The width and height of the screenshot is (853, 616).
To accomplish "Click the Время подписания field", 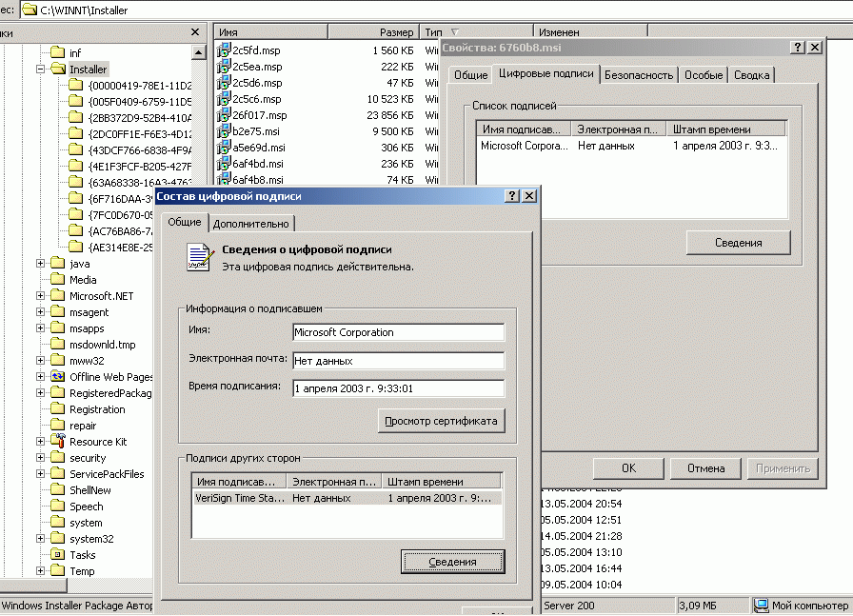I will [x=399, y=388].
